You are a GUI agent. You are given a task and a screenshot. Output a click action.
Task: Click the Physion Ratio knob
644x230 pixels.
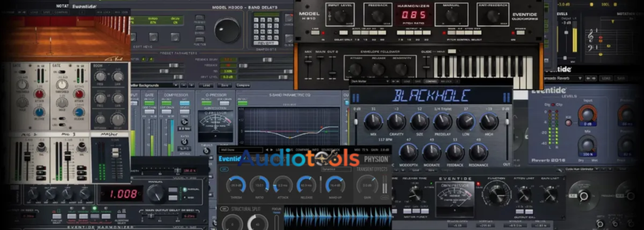[x=260, y=185]
